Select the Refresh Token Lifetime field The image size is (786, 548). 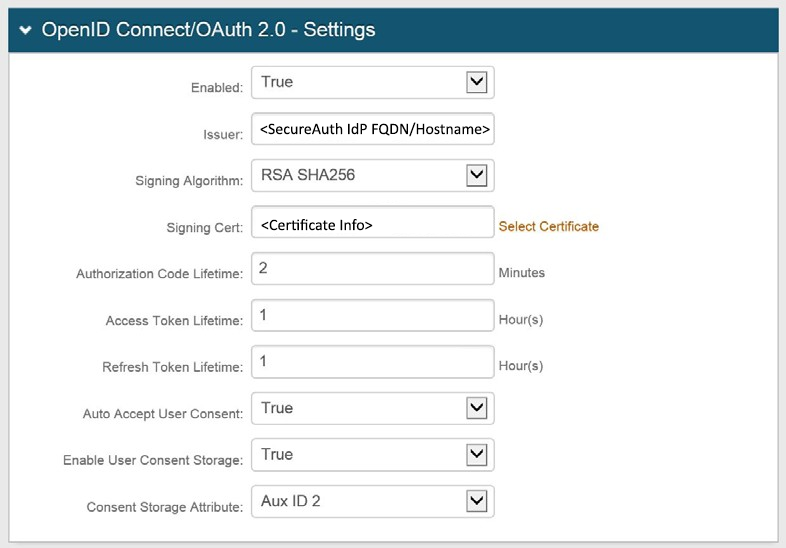(x=373, y=362)
